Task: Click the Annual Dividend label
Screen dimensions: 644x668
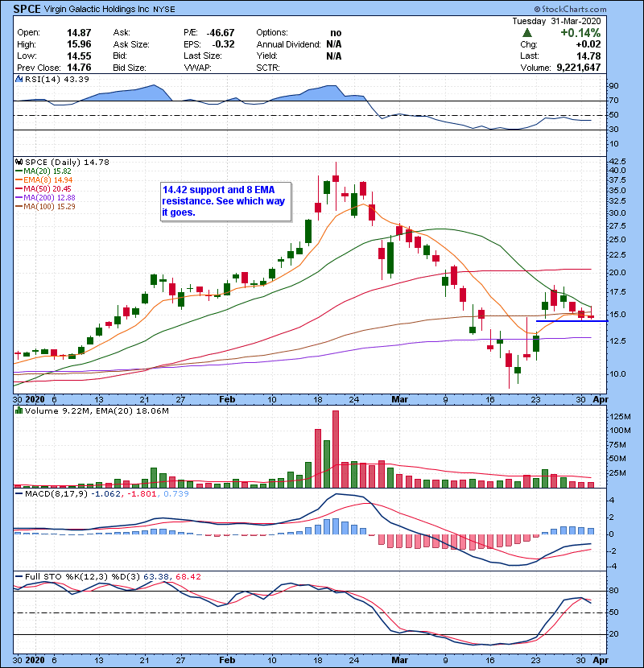Action: click(288, 44)
